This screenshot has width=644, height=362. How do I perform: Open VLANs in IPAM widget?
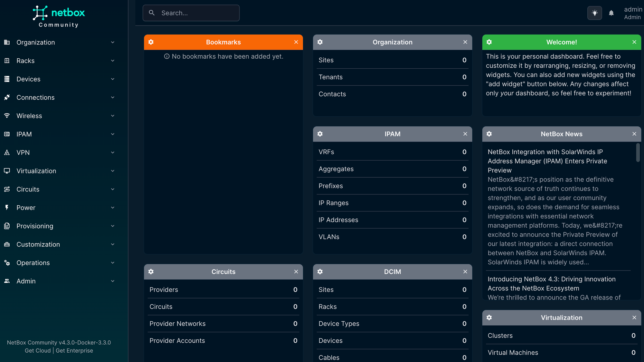pos(392,237)
